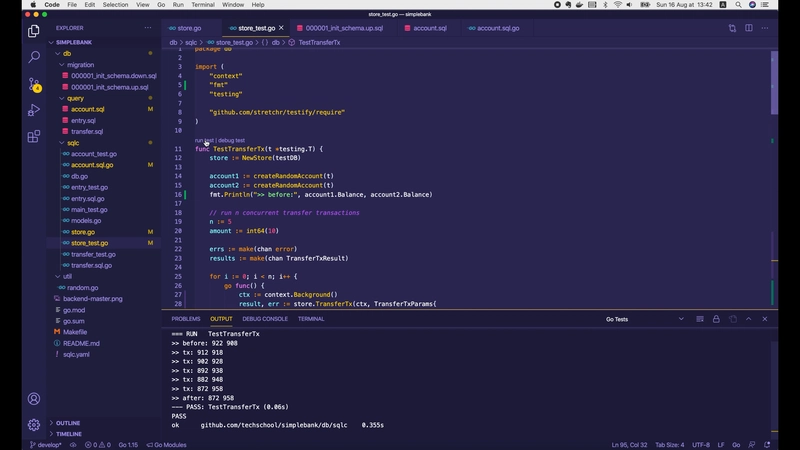Open the Source Control view
The height and width of the screenshot is (450, 800).
[x=33, y=84]
